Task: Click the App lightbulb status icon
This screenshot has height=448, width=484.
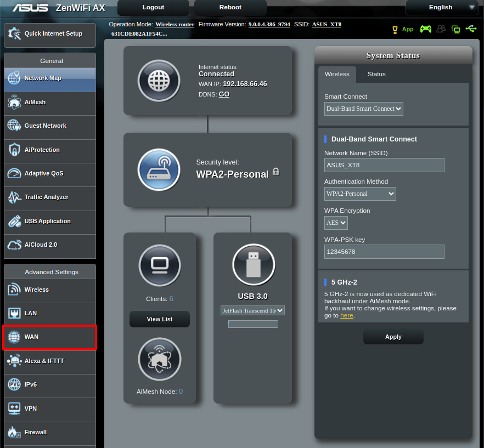Action: [x=395, y=30]
